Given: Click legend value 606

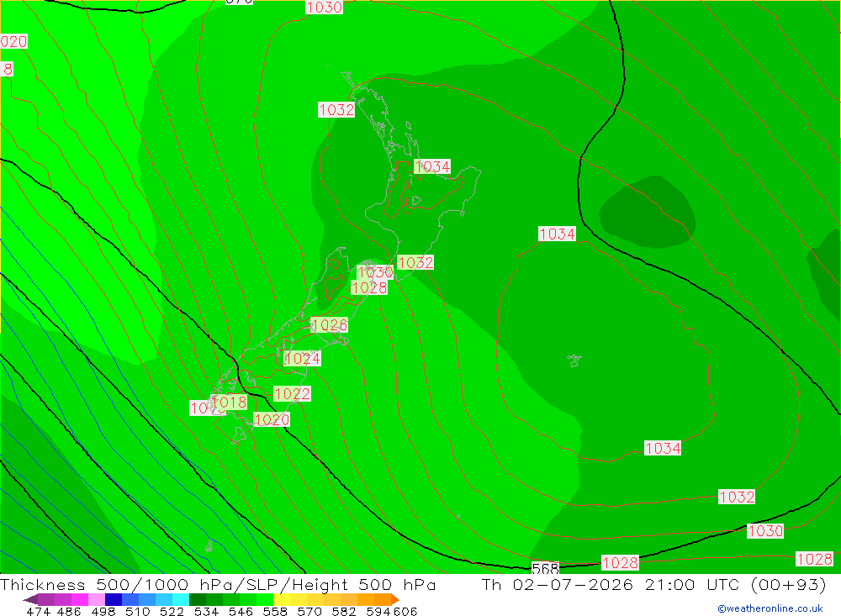Looking at the screenshot, I should tap(405, 611).
